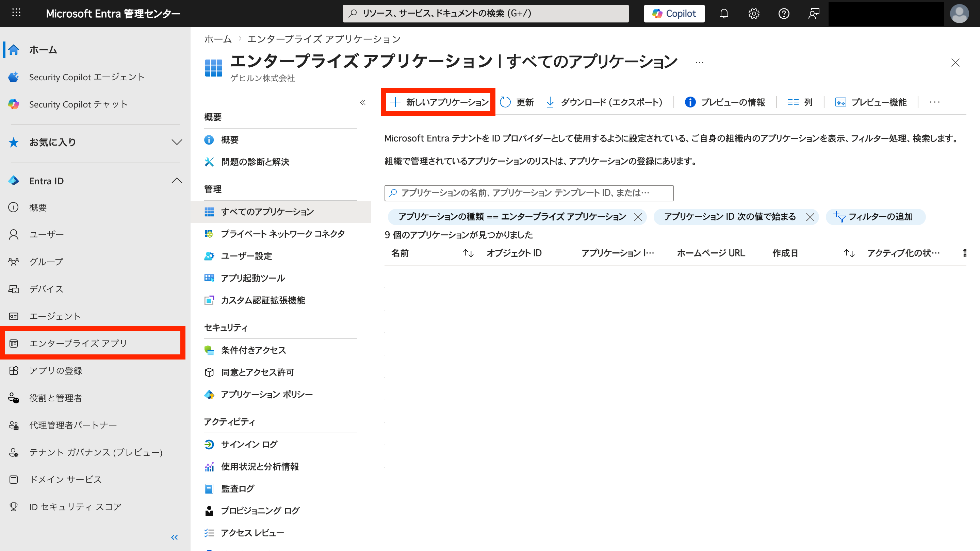The height and width of the screenshot is (551, 980).
Task: Open 列 column chooser
Action: 800,102
